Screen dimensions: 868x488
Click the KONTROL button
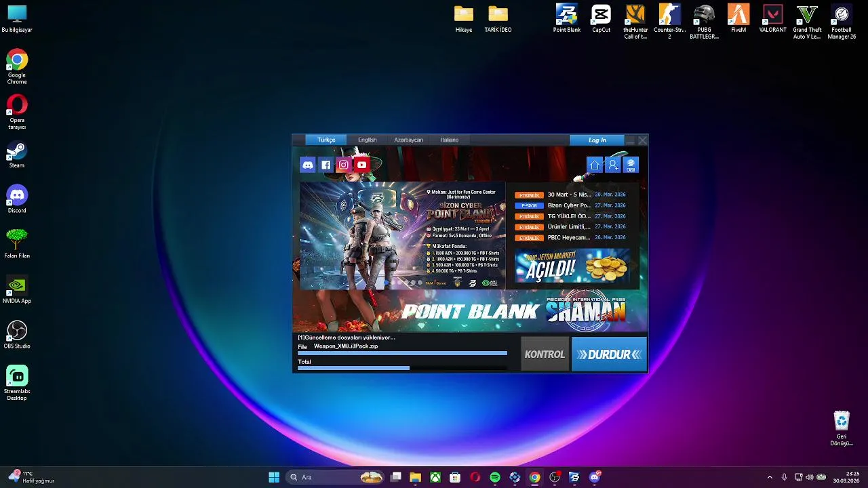click(545, 354)
